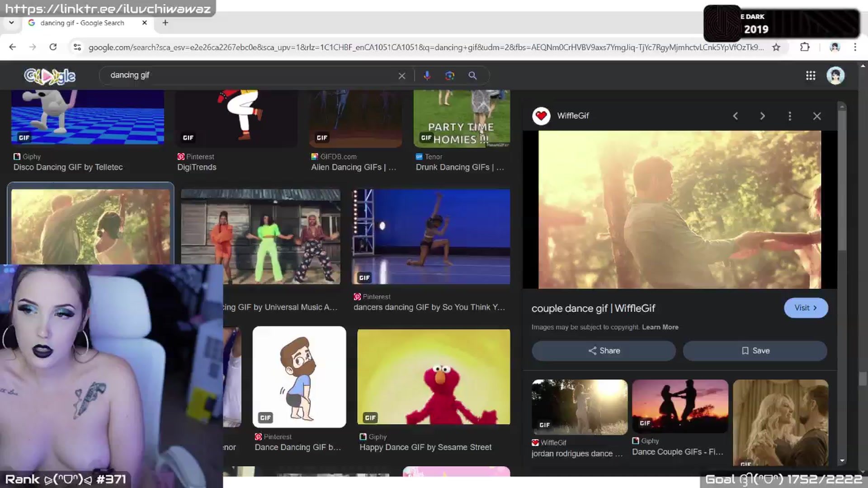Submit search with the magnifier icon

click(x=472, y=75)
